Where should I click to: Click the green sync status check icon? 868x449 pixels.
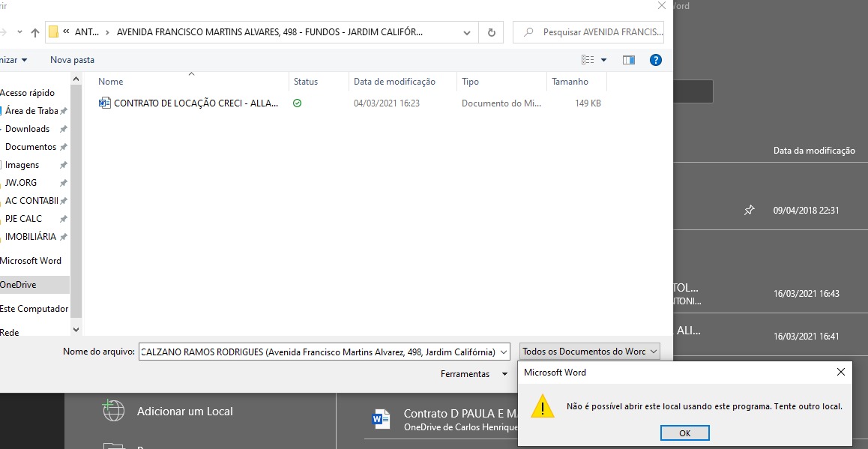click(x=298, y=103)
